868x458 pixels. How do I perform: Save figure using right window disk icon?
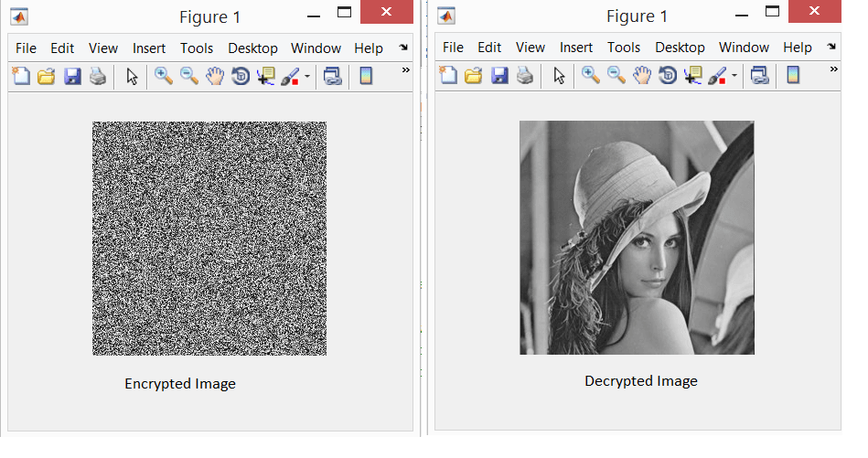[500, 75]
